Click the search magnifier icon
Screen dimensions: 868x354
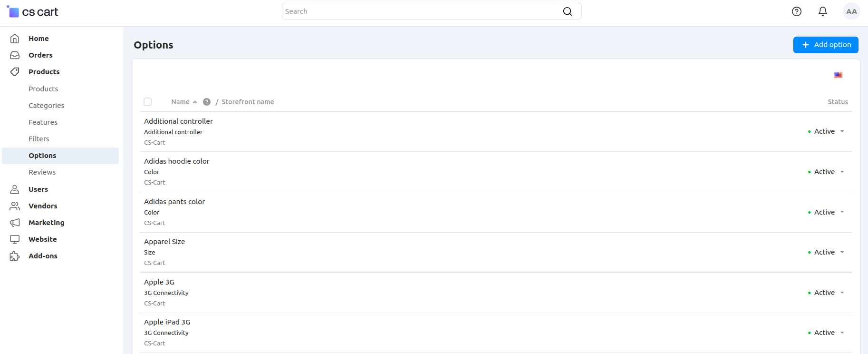(568, 11)
